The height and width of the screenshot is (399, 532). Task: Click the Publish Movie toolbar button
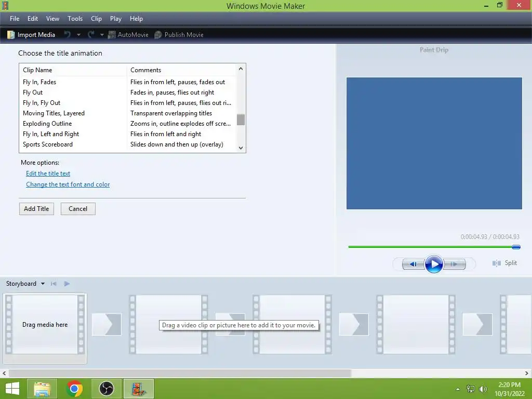[x=179, y=35]
